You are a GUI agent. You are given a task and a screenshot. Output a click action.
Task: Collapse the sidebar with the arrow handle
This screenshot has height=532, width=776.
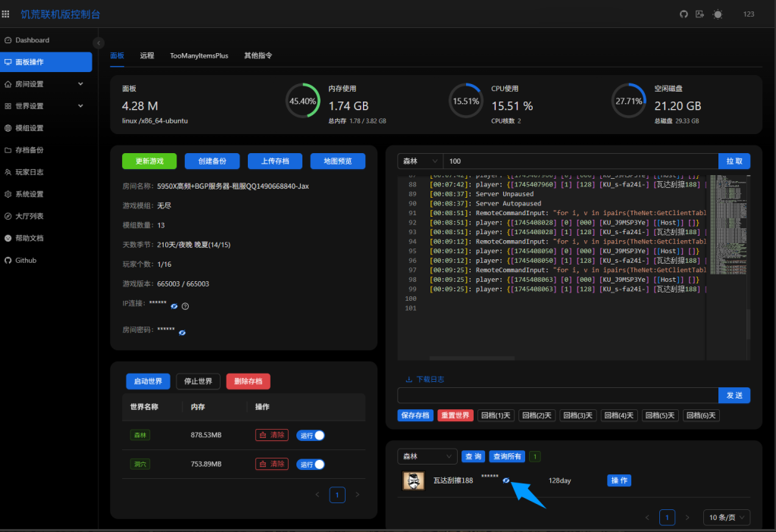pos(99,42)
